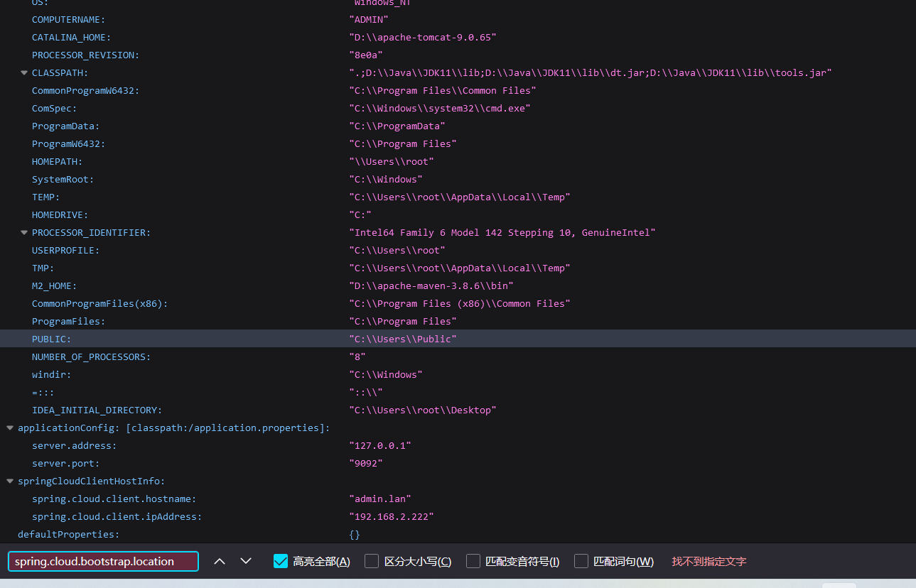
Task: Select the ProgramW6432 key
Action: pos(68,143)
